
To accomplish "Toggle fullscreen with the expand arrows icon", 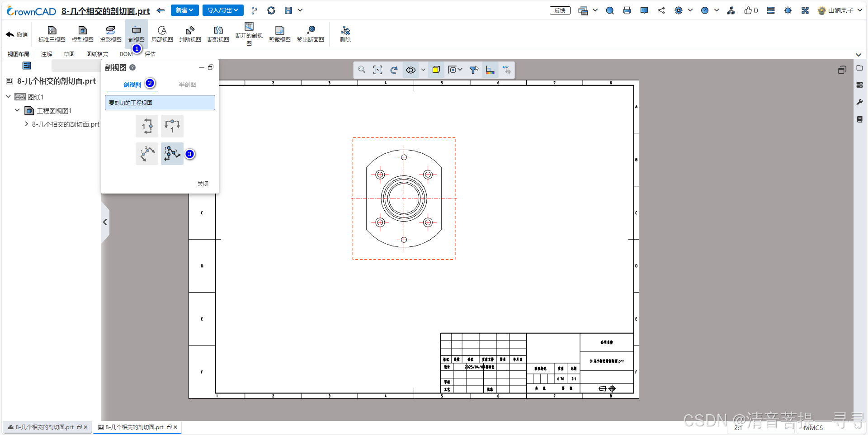I will (x=805, y=10).
